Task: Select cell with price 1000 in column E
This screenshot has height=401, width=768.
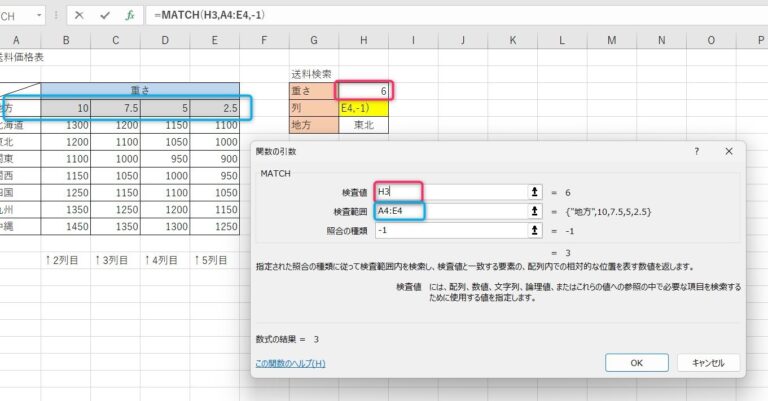Action: point(215,142)
